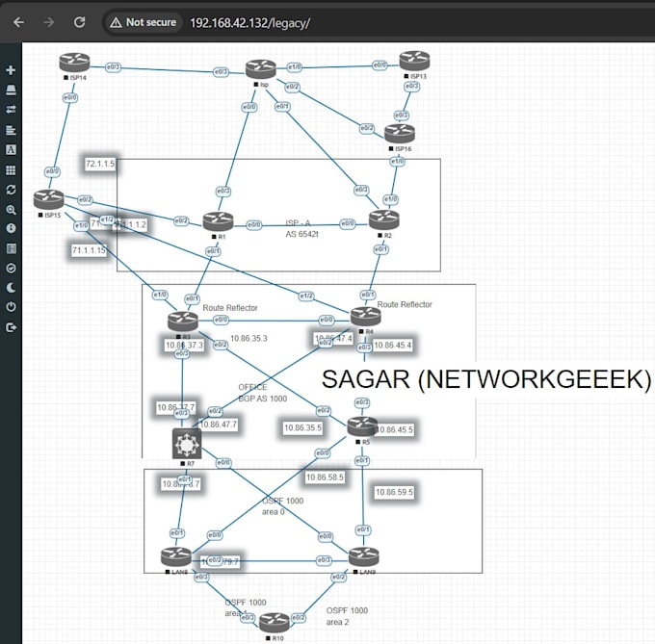The image size is (655, 644).
Task: Click the 71.1.1.15 text label
Action: click(x=89, y=250)
